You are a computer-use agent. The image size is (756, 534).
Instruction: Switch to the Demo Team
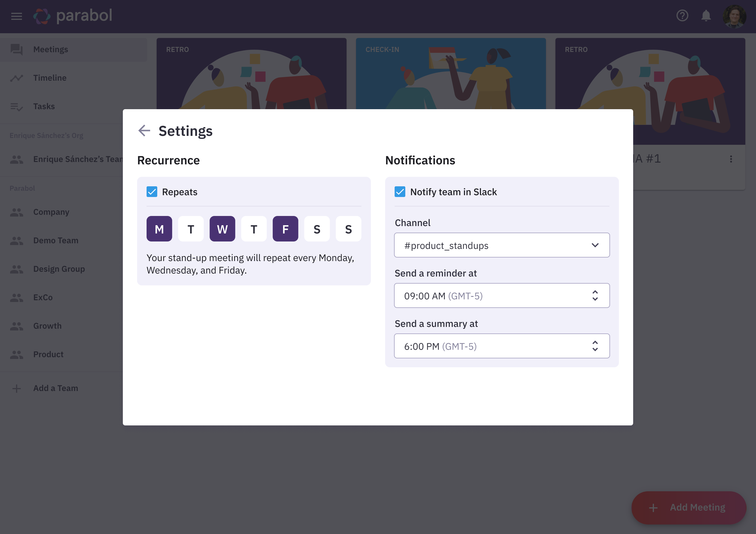tap(56, 240)
